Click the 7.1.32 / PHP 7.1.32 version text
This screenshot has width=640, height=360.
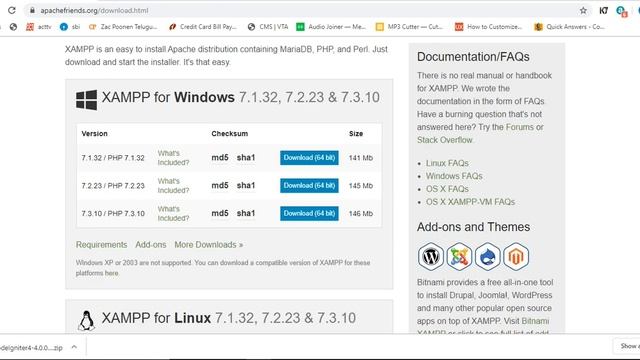pos(113,158)
